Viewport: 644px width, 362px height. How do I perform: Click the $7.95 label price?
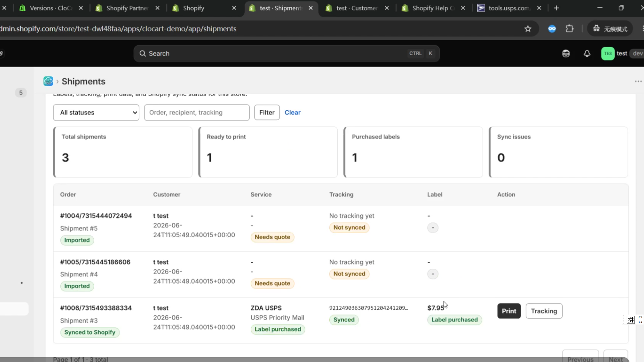coord(436,308)
